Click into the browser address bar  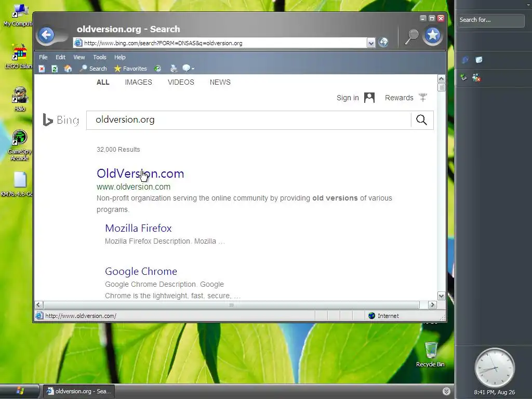pyautogui.click(x=220, y=43)
